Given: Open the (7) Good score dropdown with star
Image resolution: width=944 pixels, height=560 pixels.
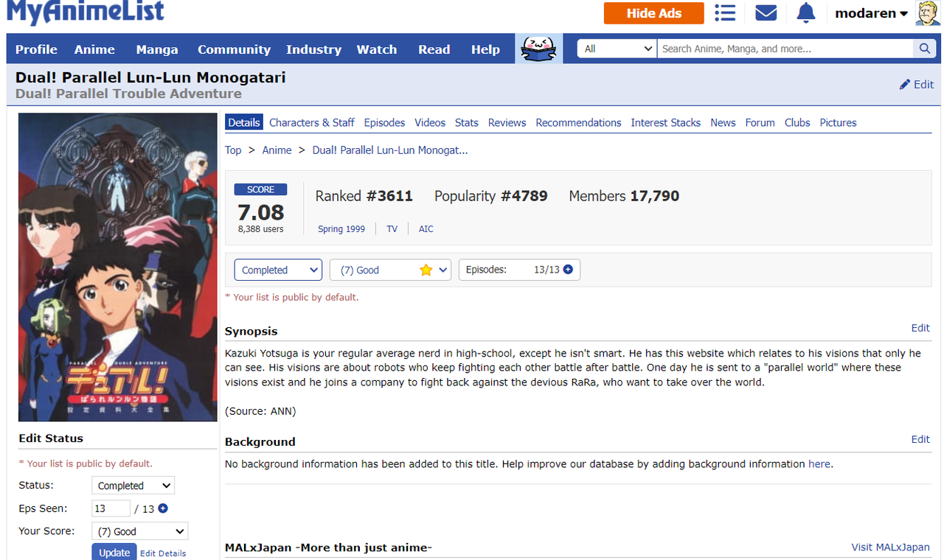Looking at the screenshot, I should coord(390,270).
